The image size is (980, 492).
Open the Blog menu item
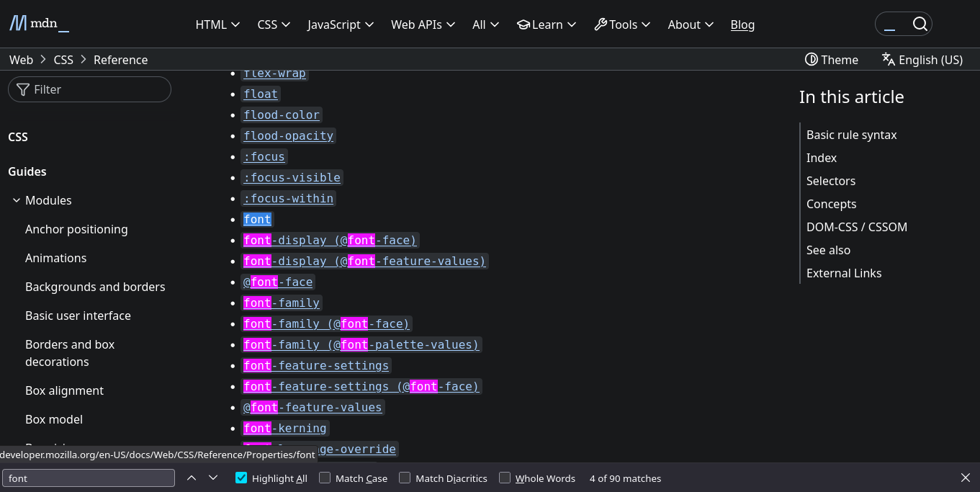pyautogui.click(x=742, y=24)
